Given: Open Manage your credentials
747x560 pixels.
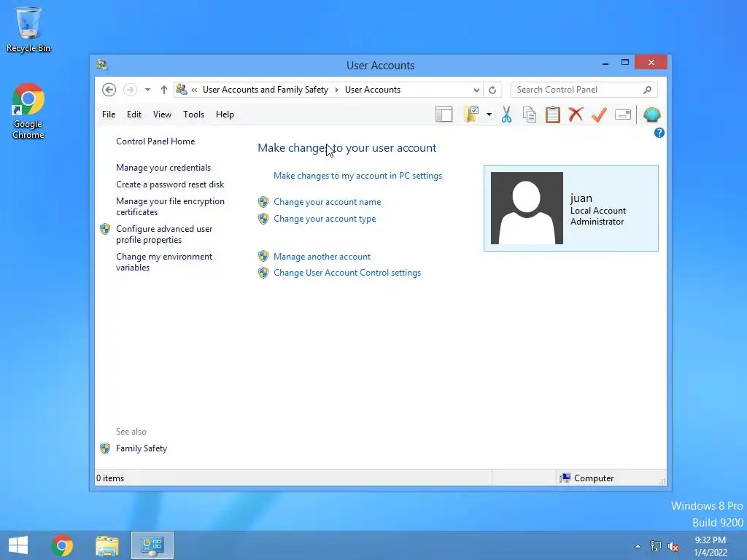Looking at the screenshot, I should coord(163,168).
